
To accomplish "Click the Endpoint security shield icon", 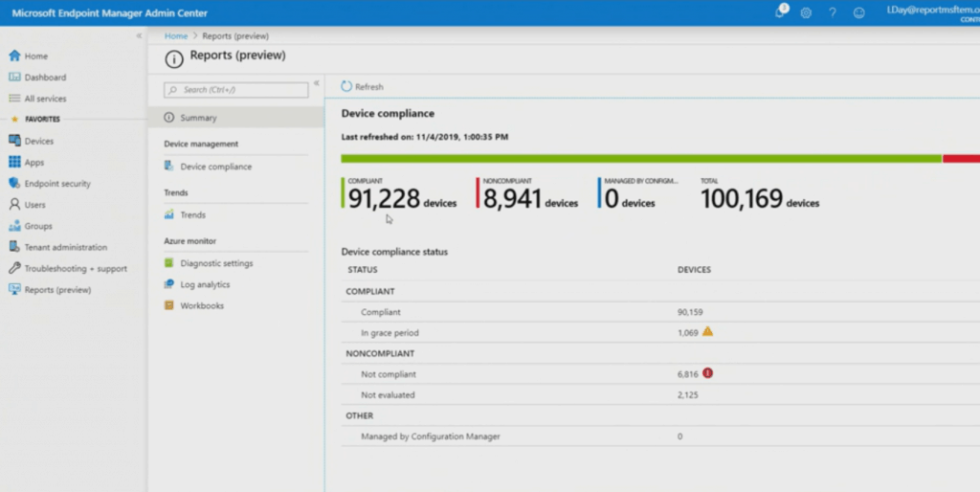I will pos(14,183).
